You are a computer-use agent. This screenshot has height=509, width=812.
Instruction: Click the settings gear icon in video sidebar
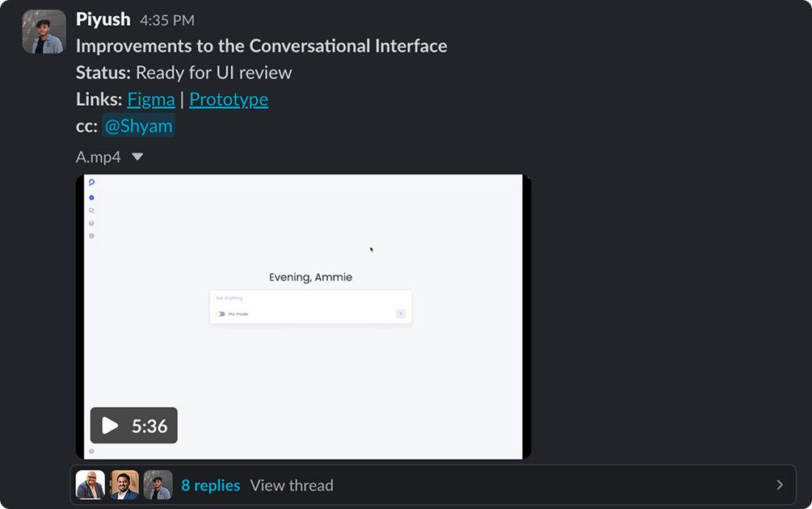91,236
